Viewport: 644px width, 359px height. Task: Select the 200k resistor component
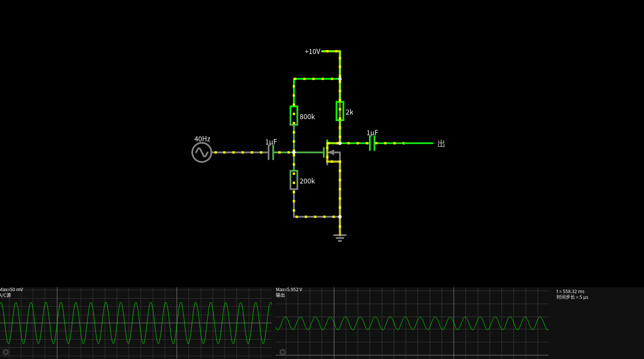coord(294,180)
